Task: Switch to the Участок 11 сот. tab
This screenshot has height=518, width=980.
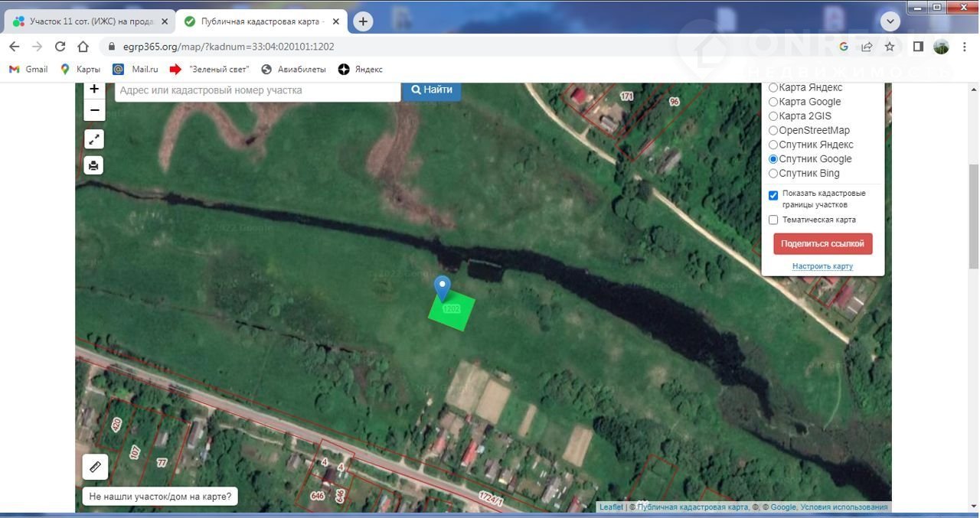Action: pos(88,21)
